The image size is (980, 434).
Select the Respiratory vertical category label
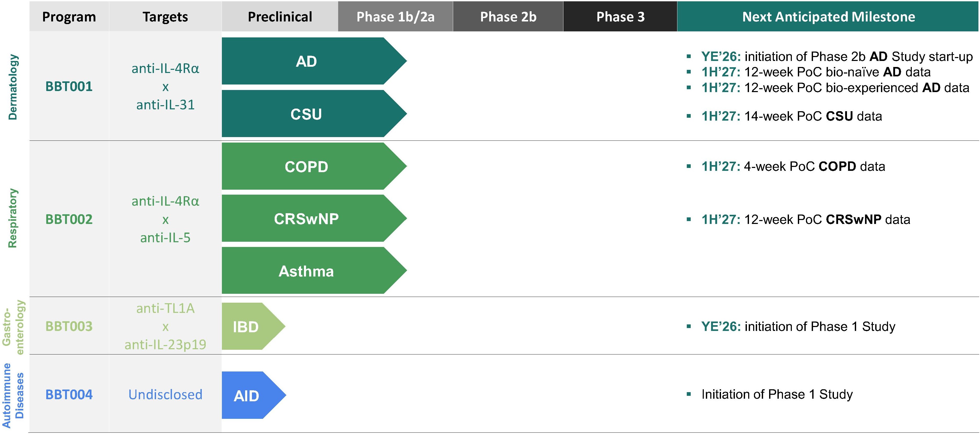point(13,218)
